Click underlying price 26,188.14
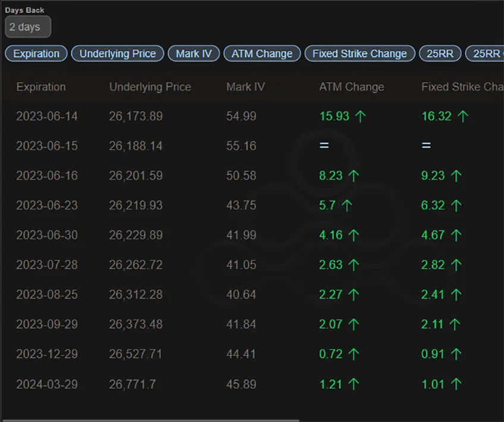This screenshot has height=422, width=504. (x=136, y=146)
